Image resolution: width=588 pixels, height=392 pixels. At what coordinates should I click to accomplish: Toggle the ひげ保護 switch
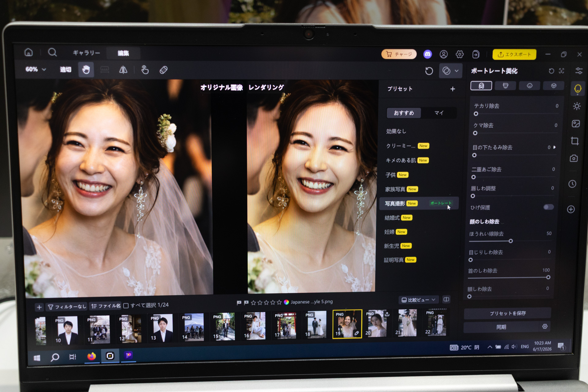[548, 207]
